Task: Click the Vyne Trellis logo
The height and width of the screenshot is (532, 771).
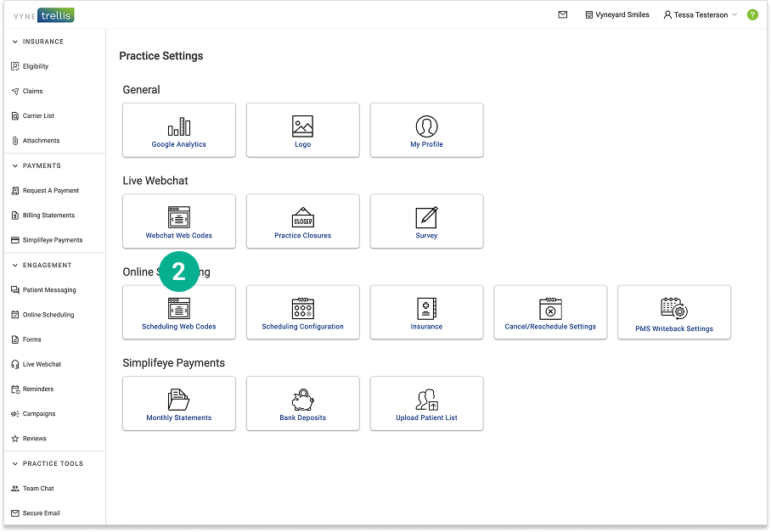Action: pyautogui.click(x=44, y=14)
